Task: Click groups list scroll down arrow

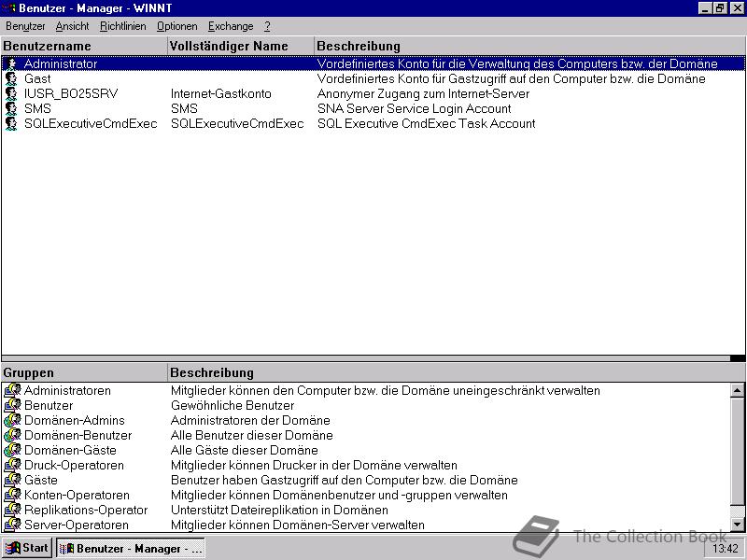Action: (737, 525)
